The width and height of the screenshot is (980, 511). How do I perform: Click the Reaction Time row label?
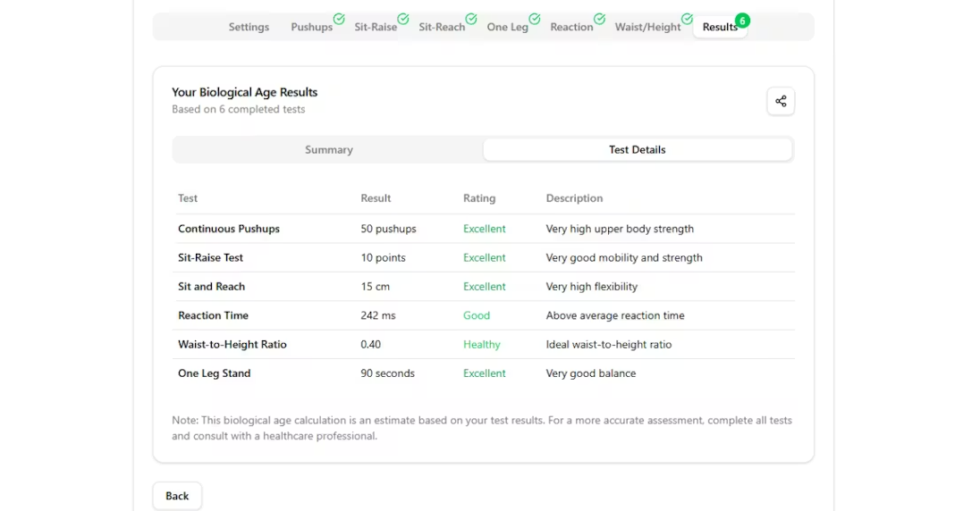(x=213, y=315)
